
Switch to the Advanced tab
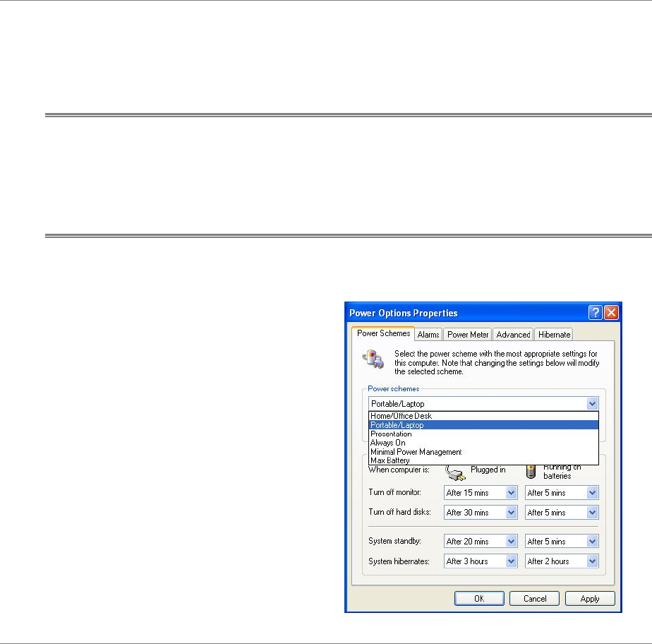coord(513,335)
